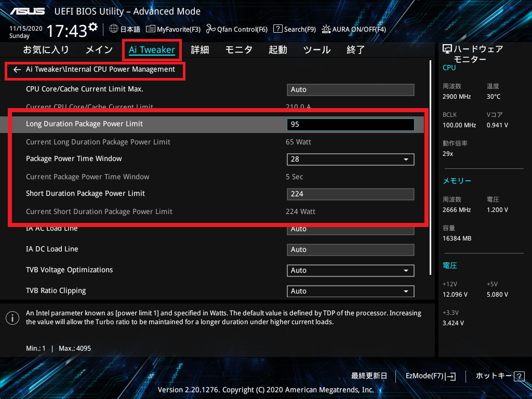Select Long Duration Package Power Limit label
The height and width of the screenshot is (399, 532).
point(85,124)
